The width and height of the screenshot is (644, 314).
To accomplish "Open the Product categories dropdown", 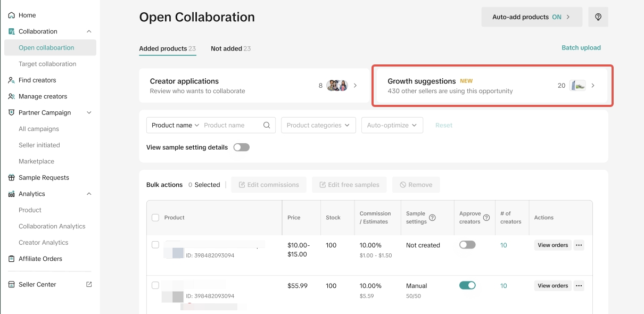I will 318,126.
